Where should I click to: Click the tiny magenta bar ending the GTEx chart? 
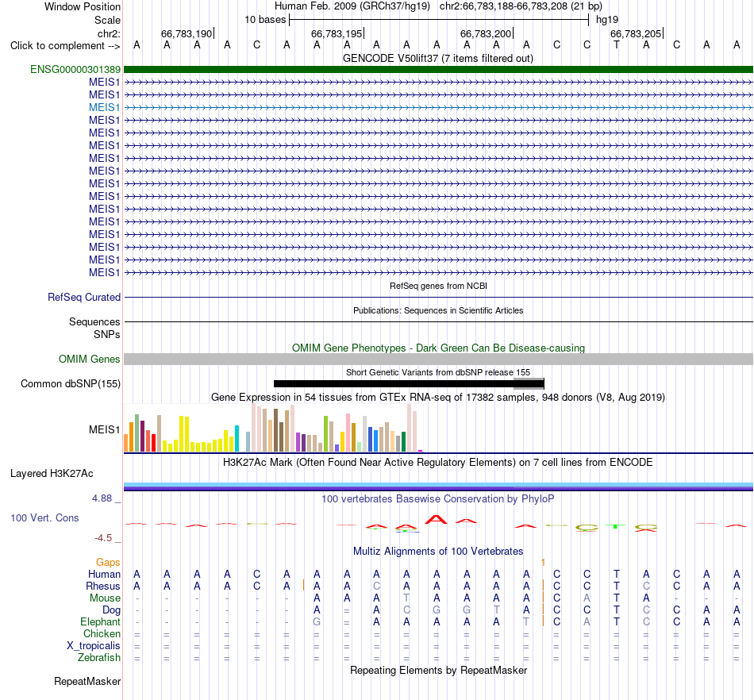click(421, 451)
